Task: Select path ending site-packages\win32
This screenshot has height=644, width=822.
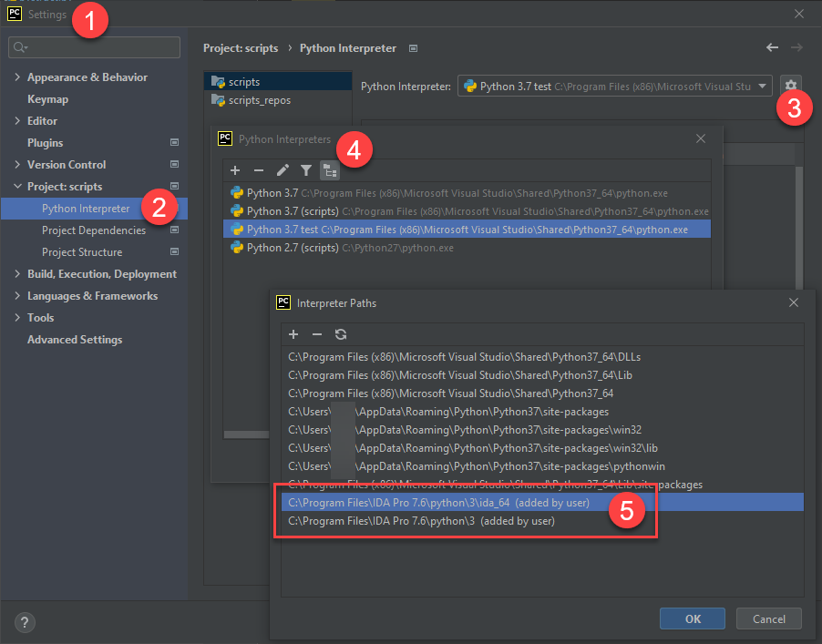Action: (x=542, y=430)
